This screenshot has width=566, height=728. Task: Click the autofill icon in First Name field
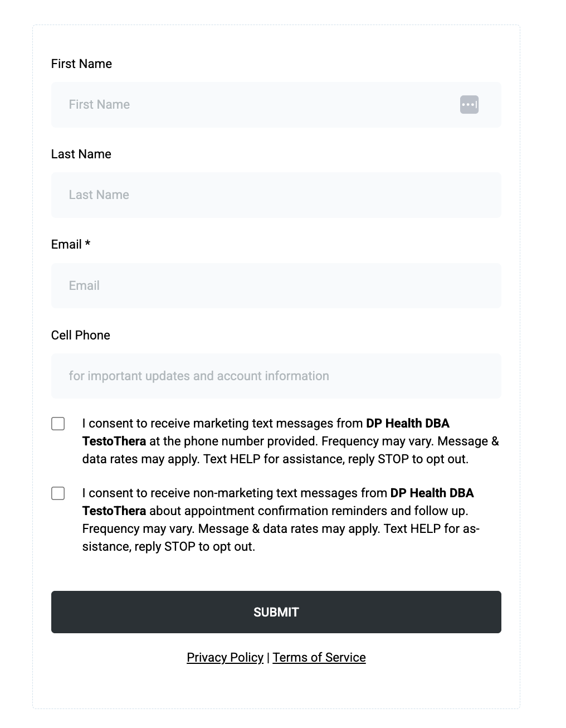tap(469, 104)
